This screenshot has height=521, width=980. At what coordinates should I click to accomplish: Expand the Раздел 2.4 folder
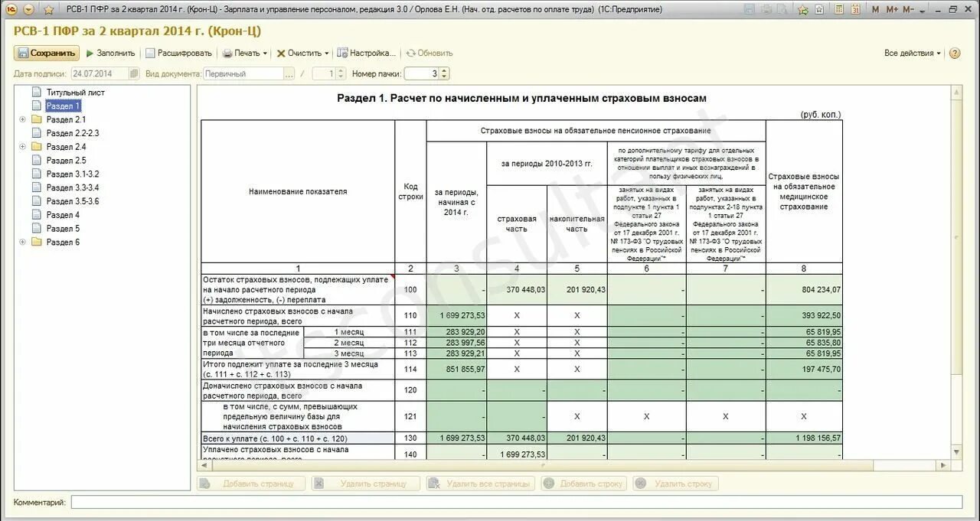click(x=22, y=147)
